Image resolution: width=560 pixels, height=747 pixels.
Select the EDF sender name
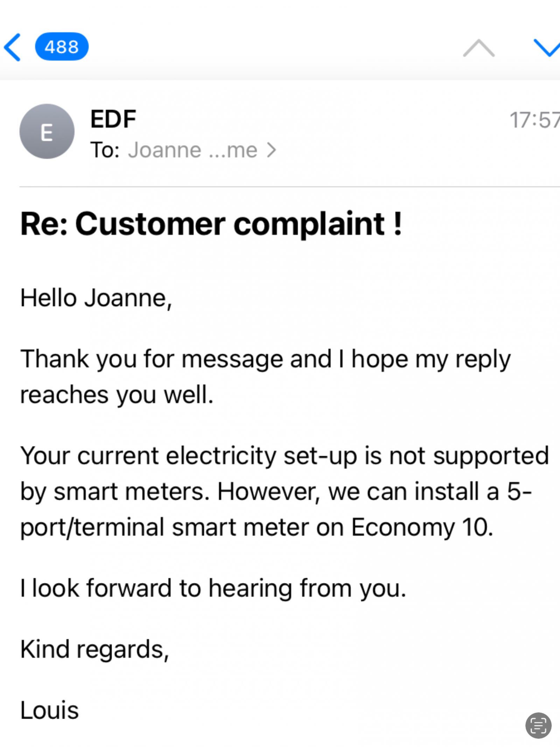point(113,119)
